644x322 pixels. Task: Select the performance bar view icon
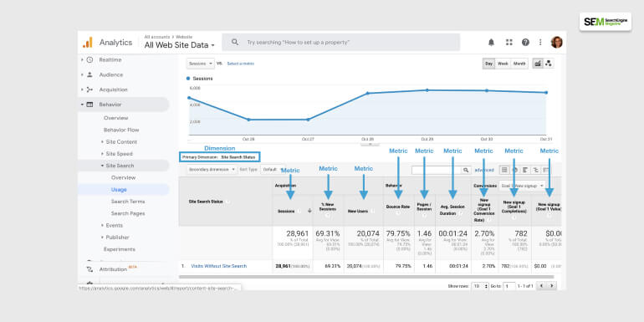[525, 170]
